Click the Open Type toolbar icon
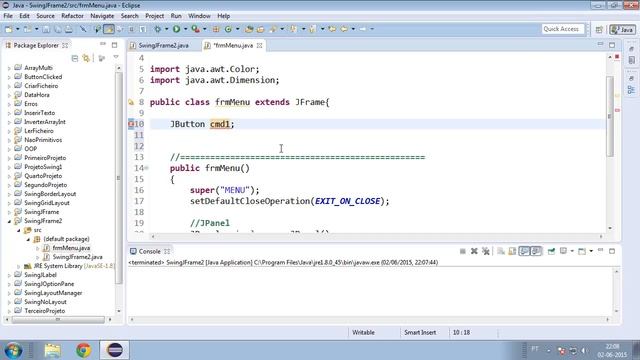This screenshot has width=640, height=360. coord(249,29)
